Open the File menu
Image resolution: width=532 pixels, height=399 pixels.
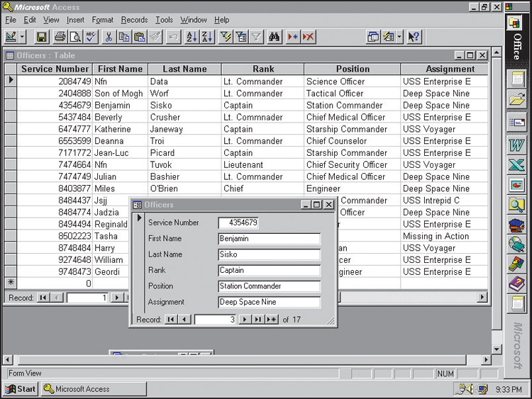(x=11, y=20)
